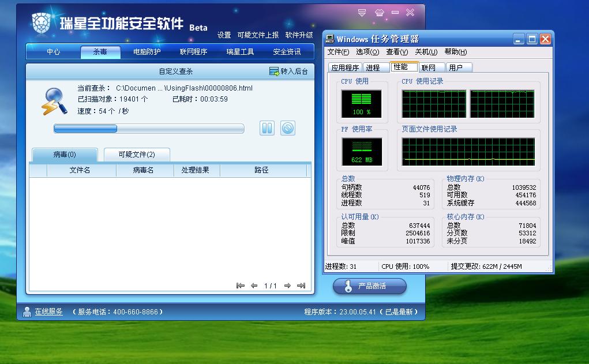Go to last results page
This screenshot has height=364, width=589.
coord(301,286)
